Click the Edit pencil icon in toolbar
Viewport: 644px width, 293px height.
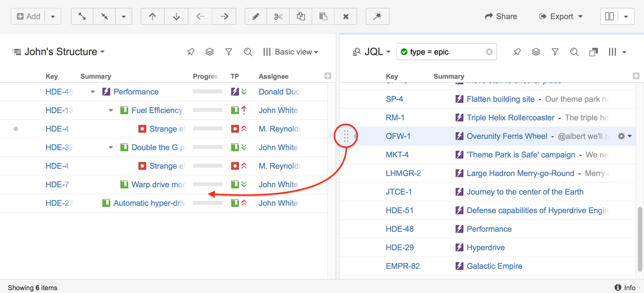pyautogui.click(x=256, y=16)
